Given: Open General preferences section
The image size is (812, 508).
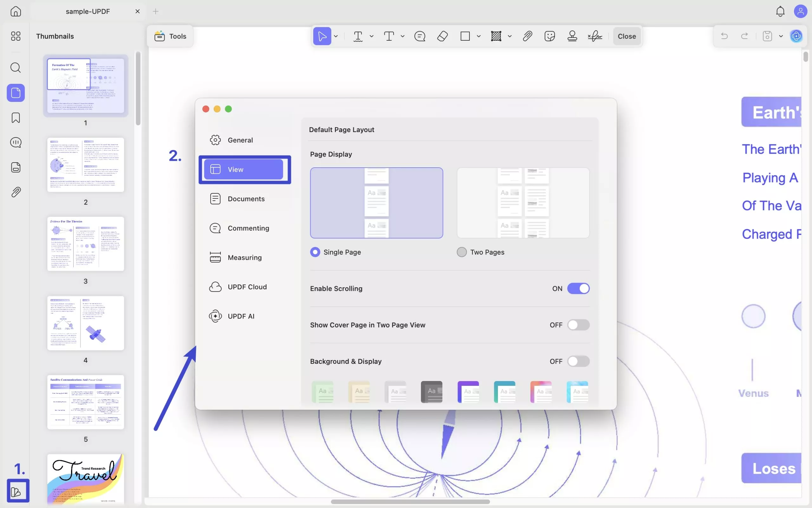Looking at the screenshot, I should [x=244, y=140].
